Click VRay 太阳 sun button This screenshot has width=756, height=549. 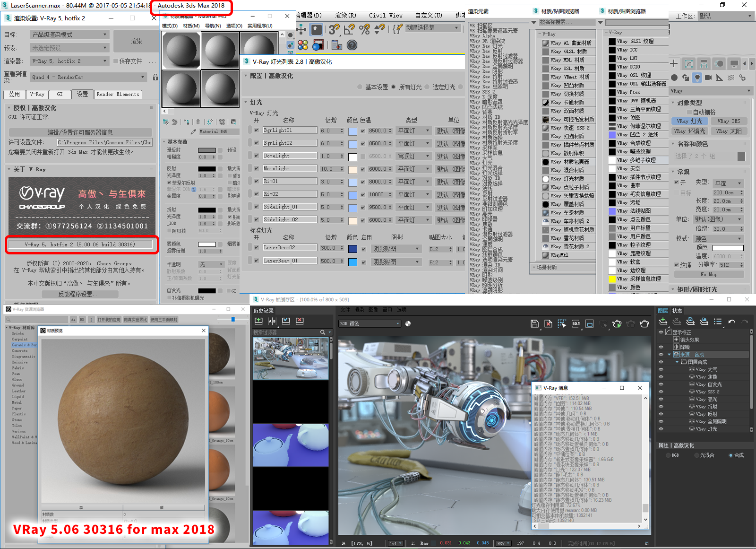click(728, 131)
